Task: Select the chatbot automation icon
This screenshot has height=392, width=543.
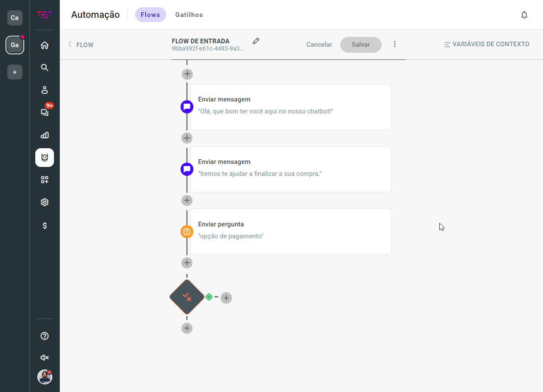Action: point(45,158)
